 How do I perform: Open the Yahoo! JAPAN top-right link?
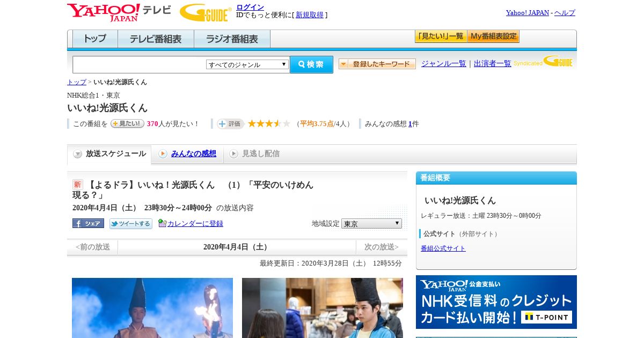(x=528, y=13)
